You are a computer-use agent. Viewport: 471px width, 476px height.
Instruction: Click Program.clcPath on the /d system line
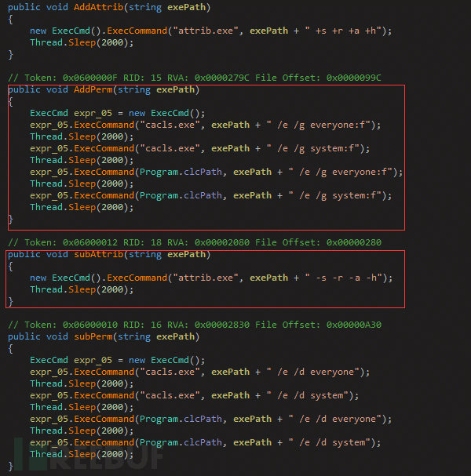point(181,442)
